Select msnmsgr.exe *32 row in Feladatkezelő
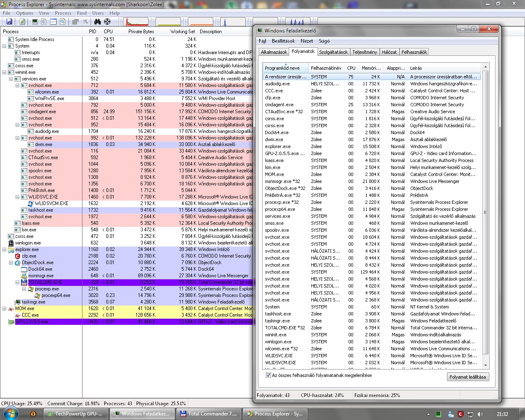525x420 pixels. pyautogui.click(x=371, y=181)
